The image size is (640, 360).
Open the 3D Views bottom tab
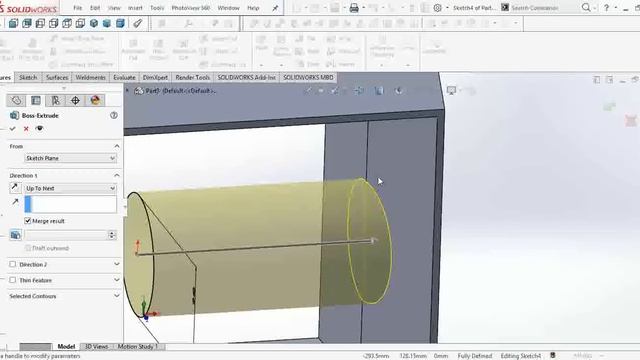point(96,347)
